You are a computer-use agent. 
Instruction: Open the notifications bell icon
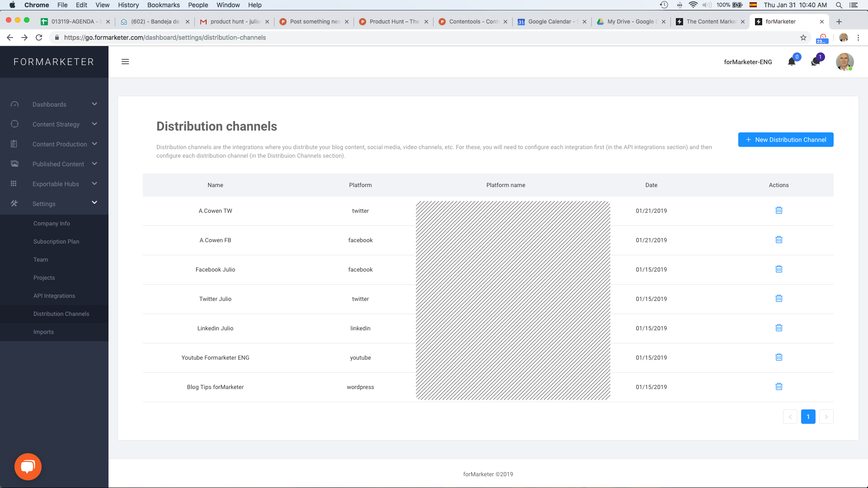point(792,62)
